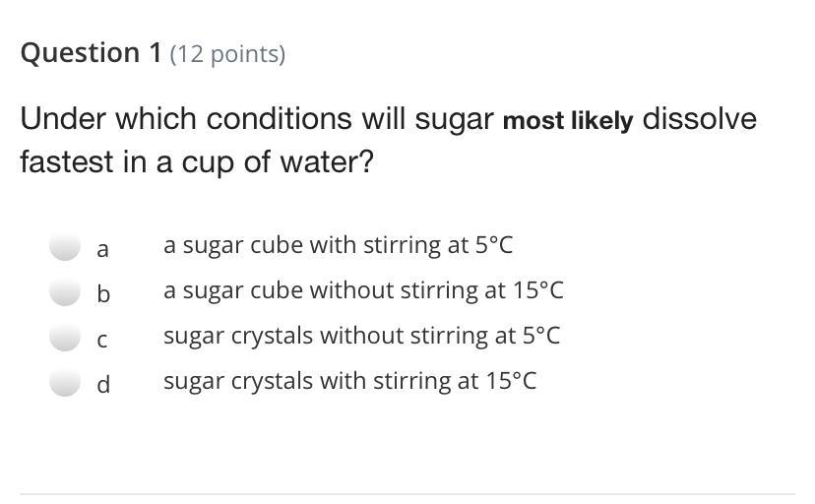Click the '(12 points)' label
Screen dimensions: 815x504
tap(227, 54)
